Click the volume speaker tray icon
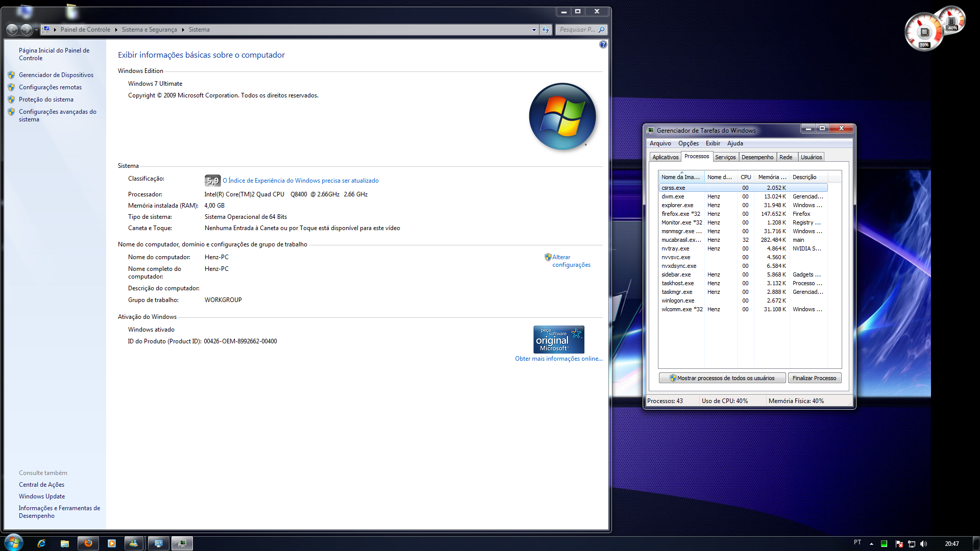980x551 pixels. (923, 544)
